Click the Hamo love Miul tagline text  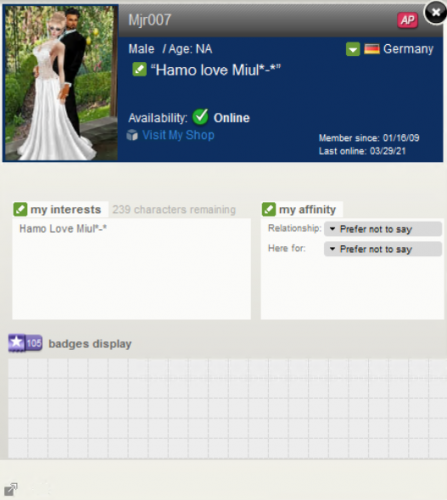(x=216, y=70)
